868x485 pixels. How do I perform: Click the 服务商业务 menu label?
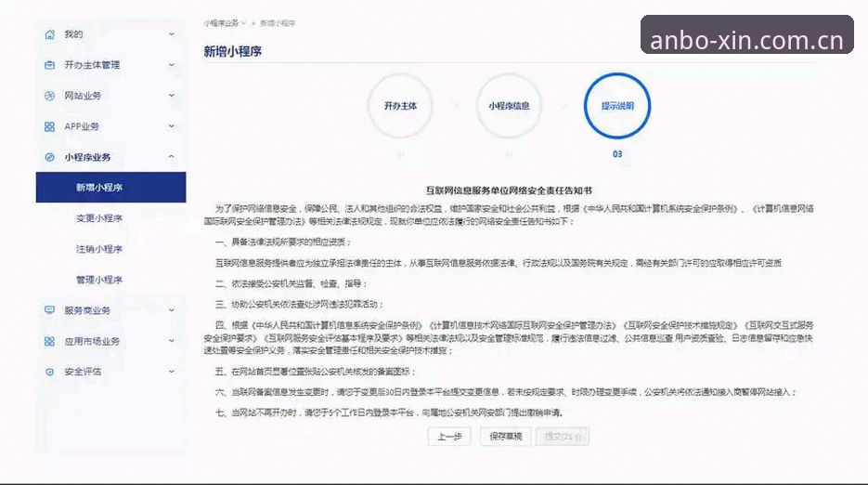click(87, 310)
